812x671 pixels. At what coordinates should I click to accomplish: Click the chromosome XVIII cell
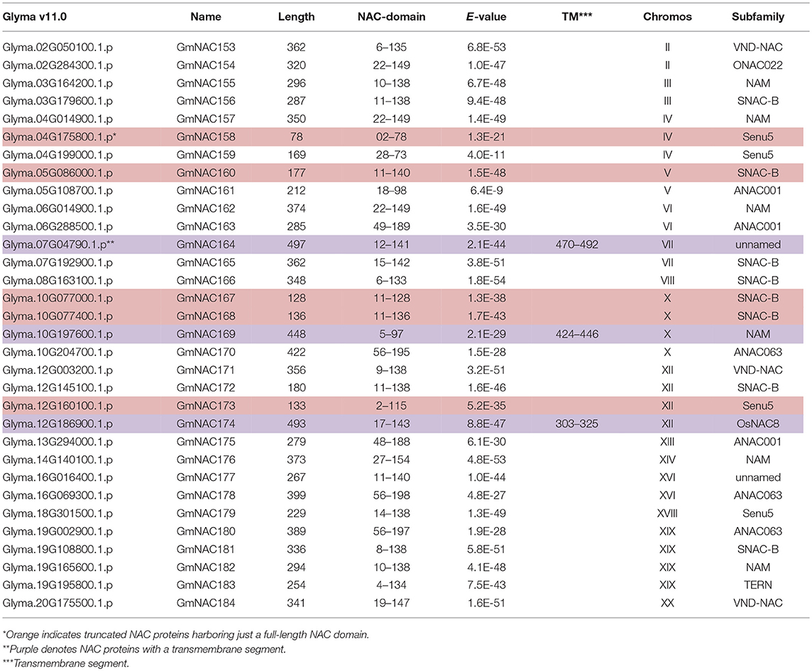click(667, 514)
